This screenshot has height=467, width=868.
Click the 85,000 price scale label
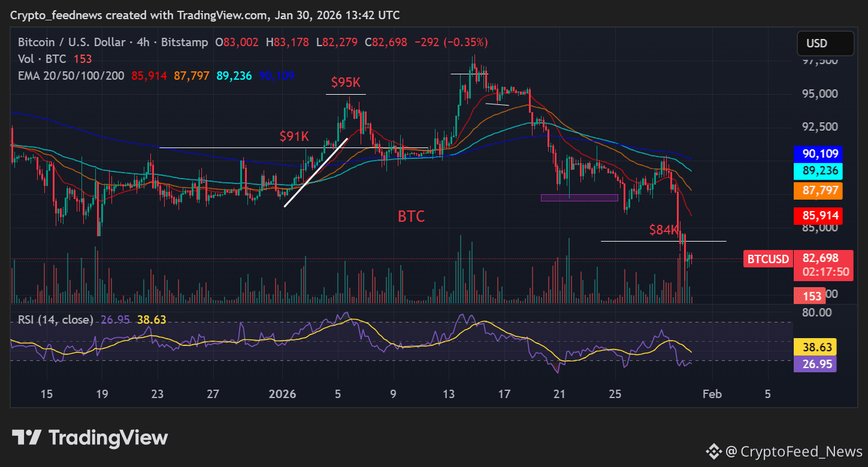point(820,228)
